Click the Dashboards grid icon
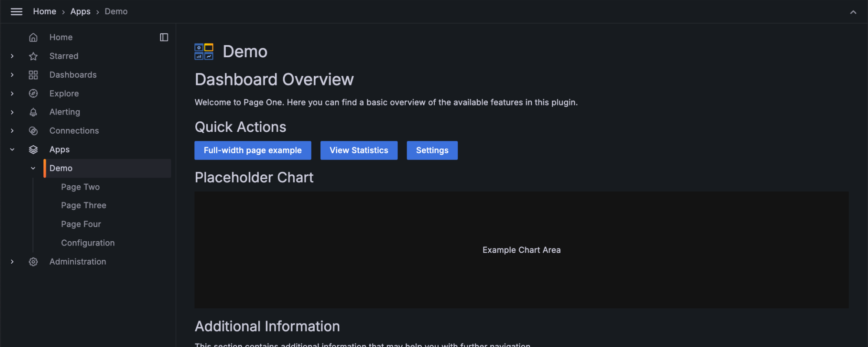The image size is (868, 347). coord(33,75)
